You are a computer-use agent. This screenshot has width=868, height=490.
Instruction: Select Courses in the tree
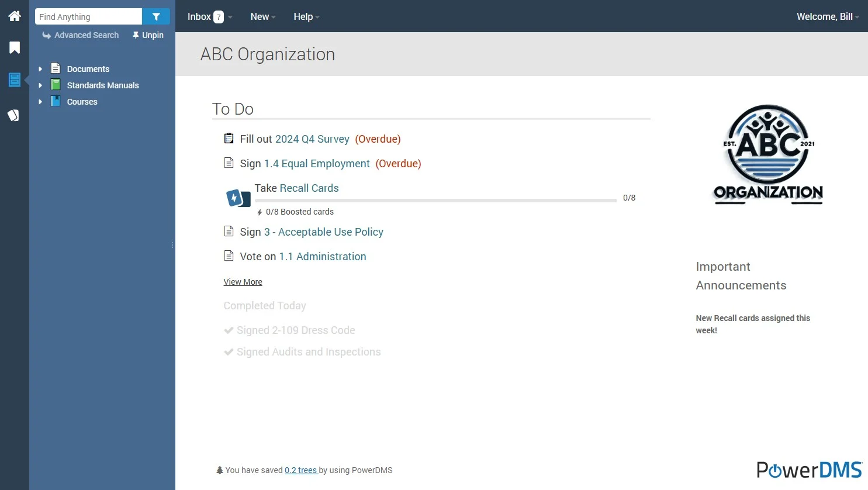tap(82, 101)
